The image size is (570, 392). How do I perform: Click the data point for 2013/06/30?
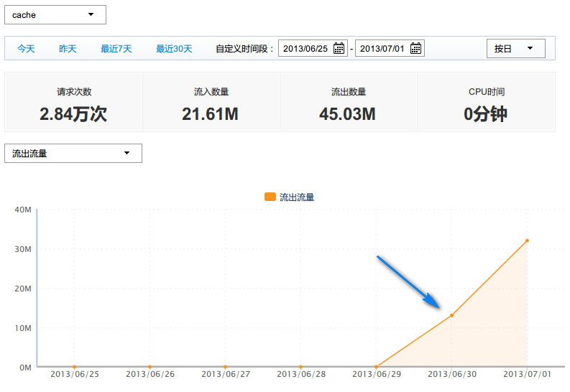coord(452,315)
